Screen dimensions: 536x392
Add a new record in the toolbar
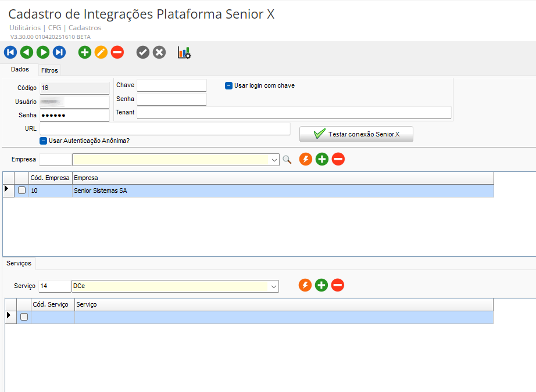point(85,53)
